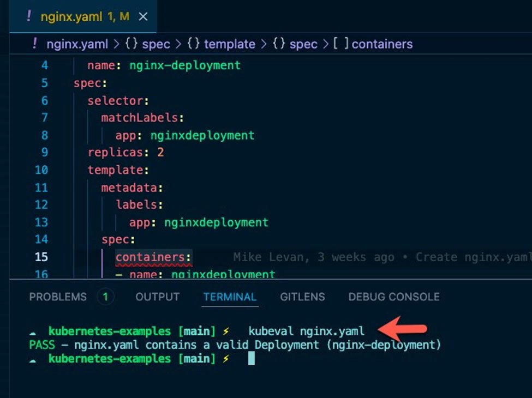Screen dimensions: 532x398
Task: Select the TERMINAL panel tab
Action: pos(230,297)
